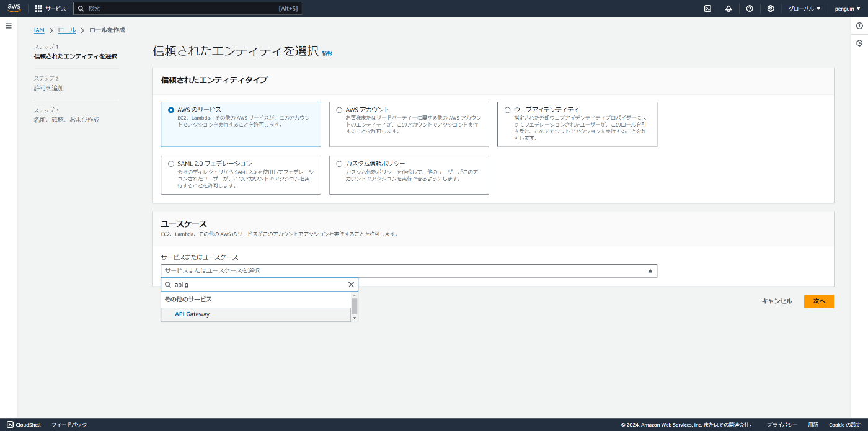Click the dropdown list scroll up arrow
Screen dimensions: 868x431
tap(355, 295)
